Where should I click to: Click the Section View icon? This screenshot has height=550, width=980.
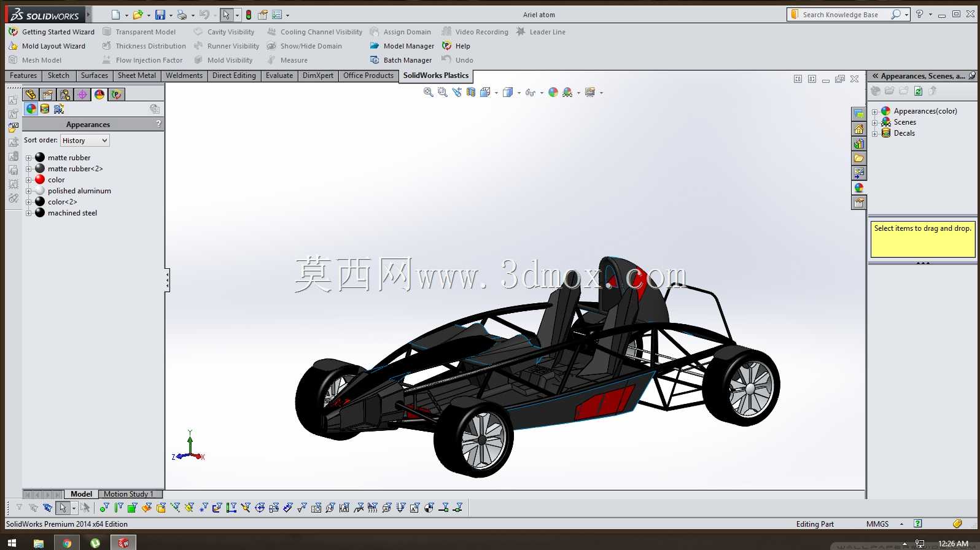coord(471,92)
